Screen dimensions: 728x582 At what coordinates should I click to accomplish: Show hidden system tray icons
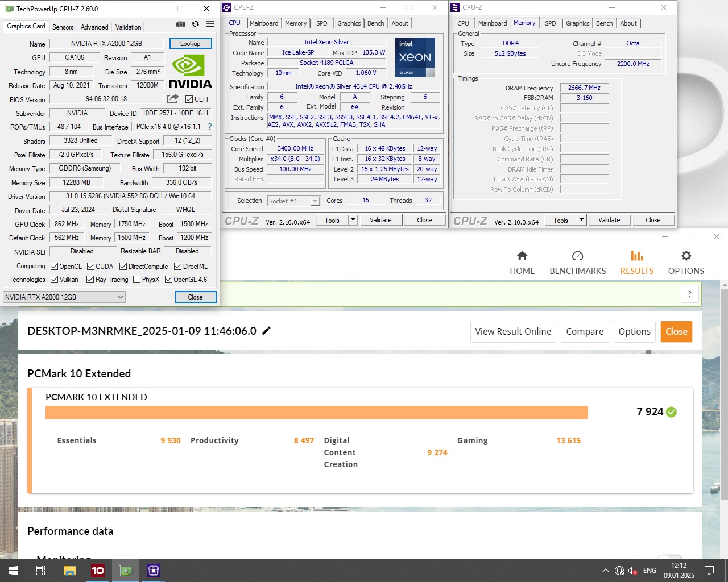(x=605, y=571)
